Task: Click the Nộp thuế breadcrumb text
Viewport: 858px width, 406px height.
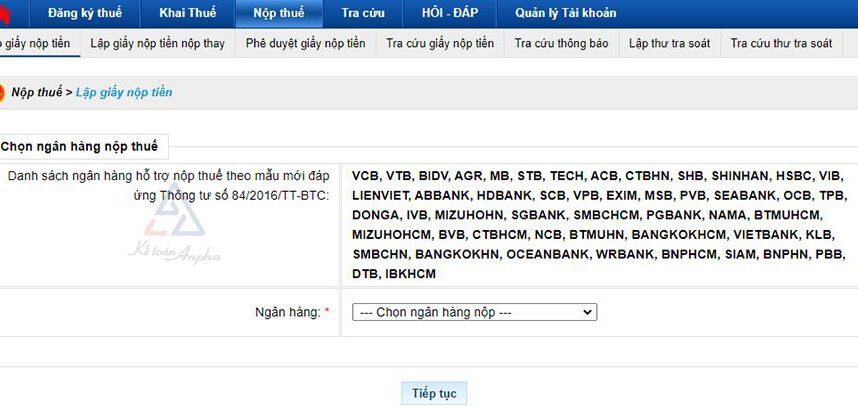Action: 37,92
